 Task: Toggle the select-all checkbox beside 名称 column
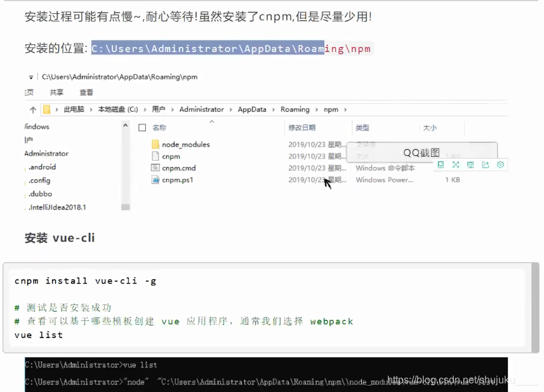pos(142,126)
